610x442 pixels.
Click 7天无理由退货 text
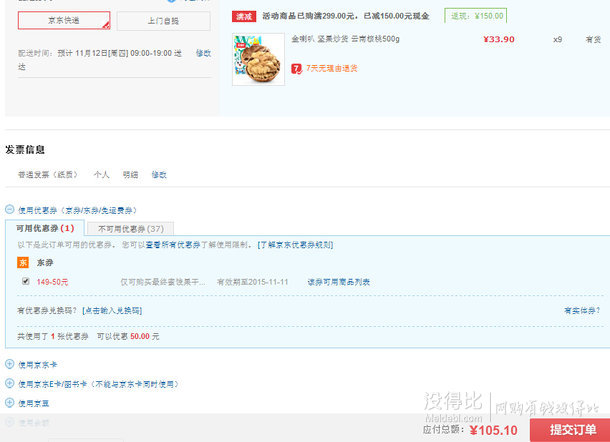(331, 68)
